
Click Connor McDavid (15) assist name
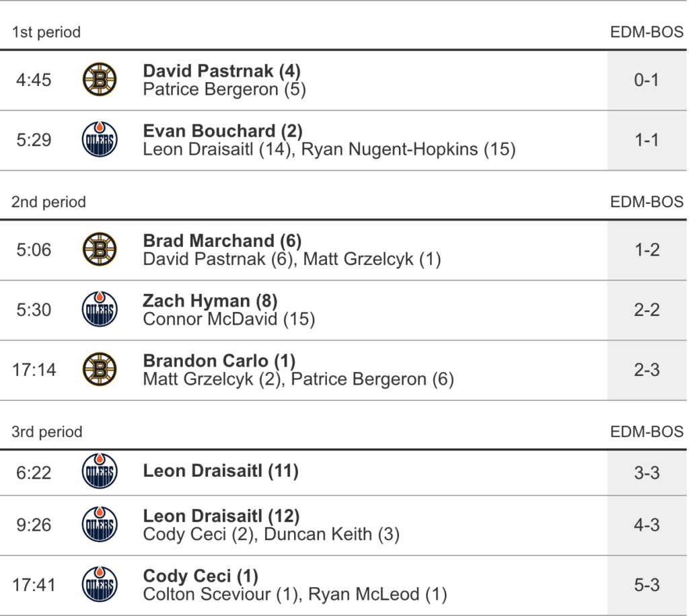(x=229, y=319)
